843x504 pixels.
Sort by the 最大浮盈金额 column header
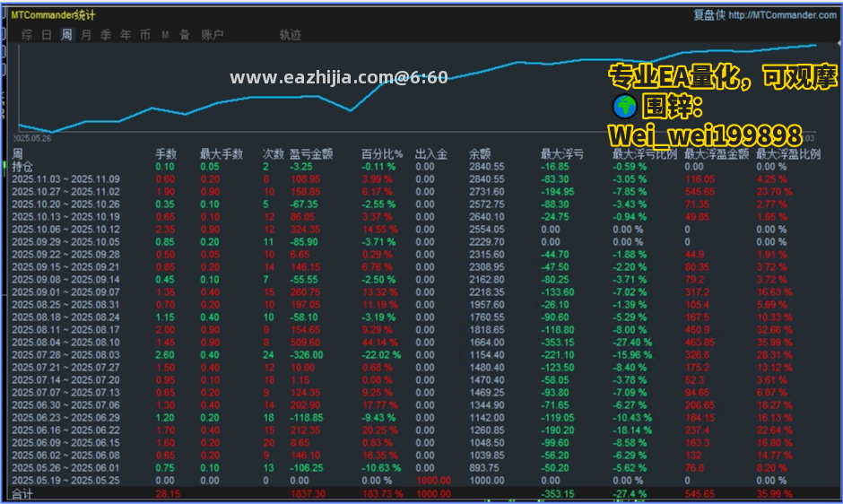[x=717, y=154]
